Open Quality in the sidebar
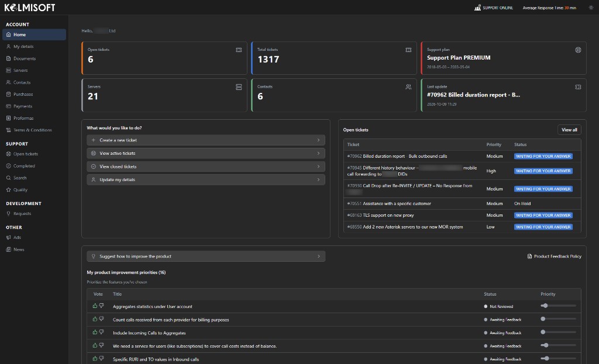Viewport: 599px width, 364px height. pos(34,190)
